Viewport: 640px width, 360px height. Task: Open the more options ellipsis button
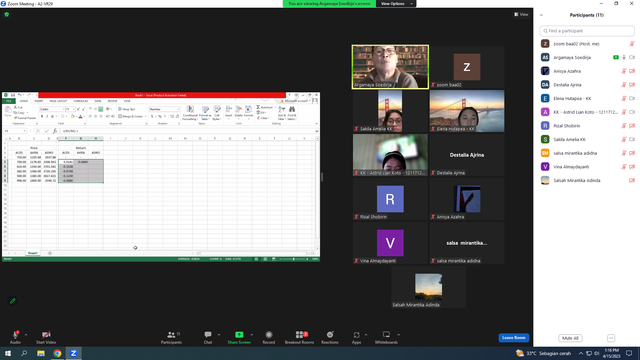pyautogui.click(x=611, y=338)
